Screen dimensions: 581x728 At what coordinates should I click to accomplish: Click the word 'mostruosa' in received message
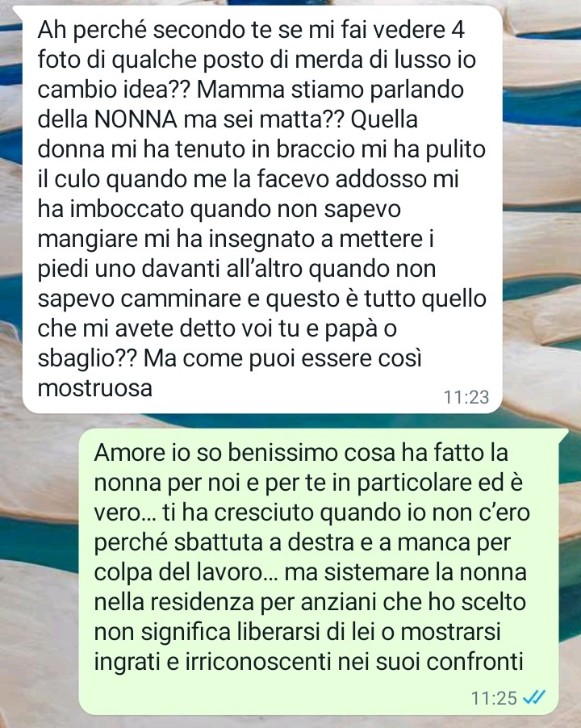(95, 388)
